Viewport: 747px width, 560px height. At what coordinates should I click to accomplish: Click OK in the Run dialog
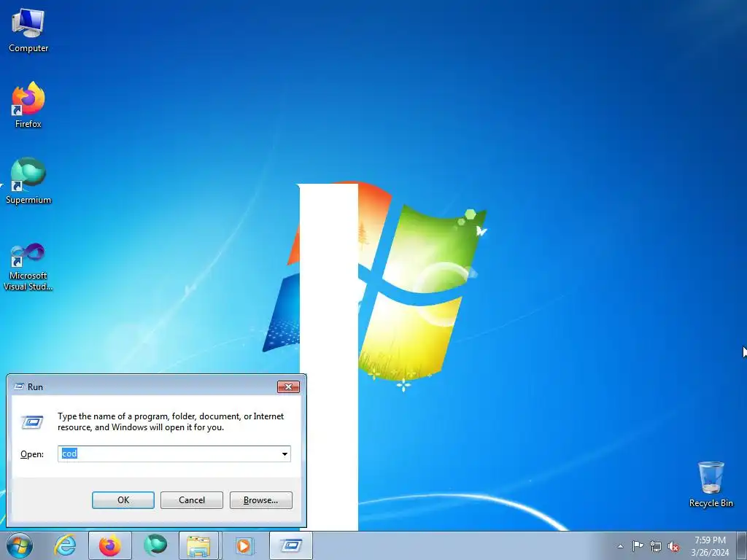pyautogui.click(x=123, y=500)
